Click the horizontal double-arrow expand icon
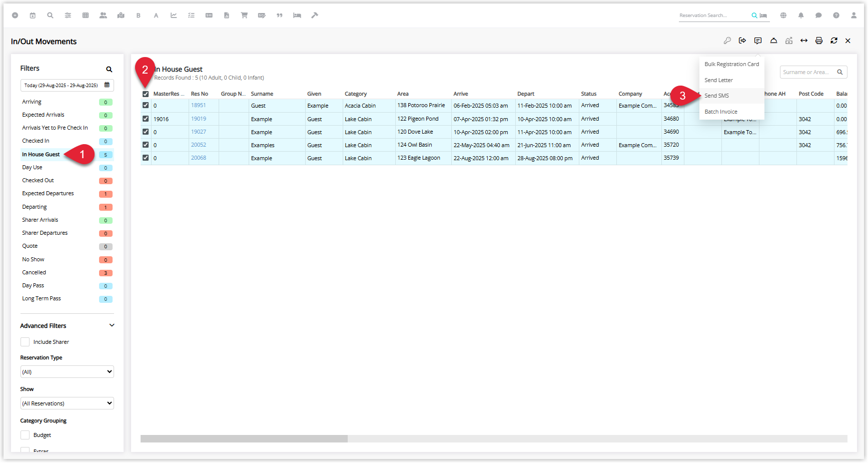868x463 pixels. tap(804, 41)
